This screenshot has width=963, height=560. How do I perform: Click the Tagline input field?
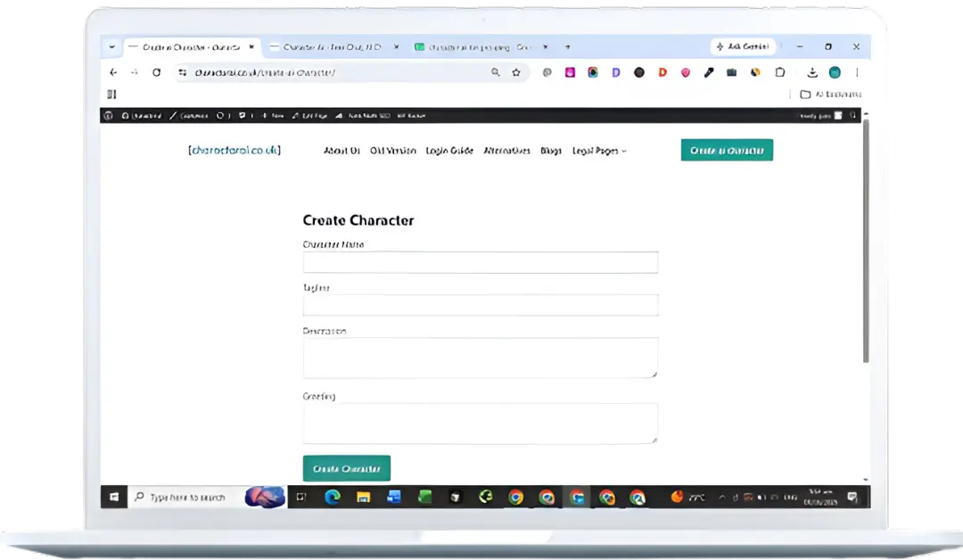click(481, 305)
